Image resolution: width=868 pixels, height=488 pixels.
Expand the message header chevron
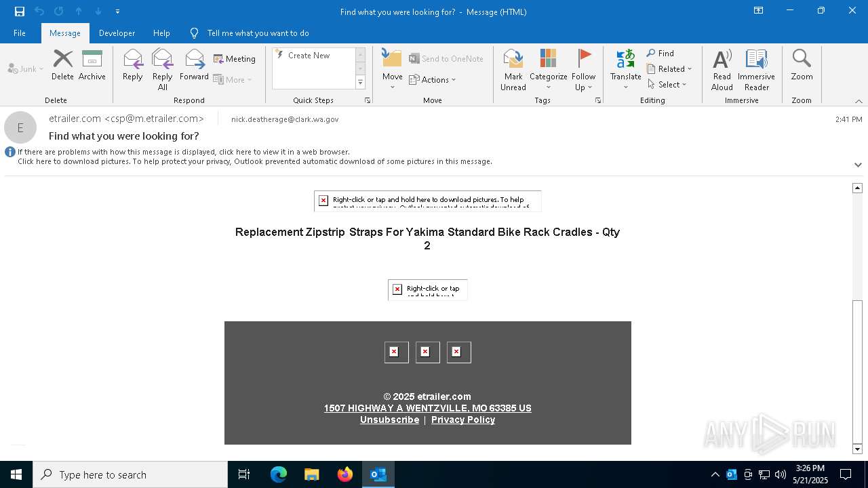click(x=858, y=165)
